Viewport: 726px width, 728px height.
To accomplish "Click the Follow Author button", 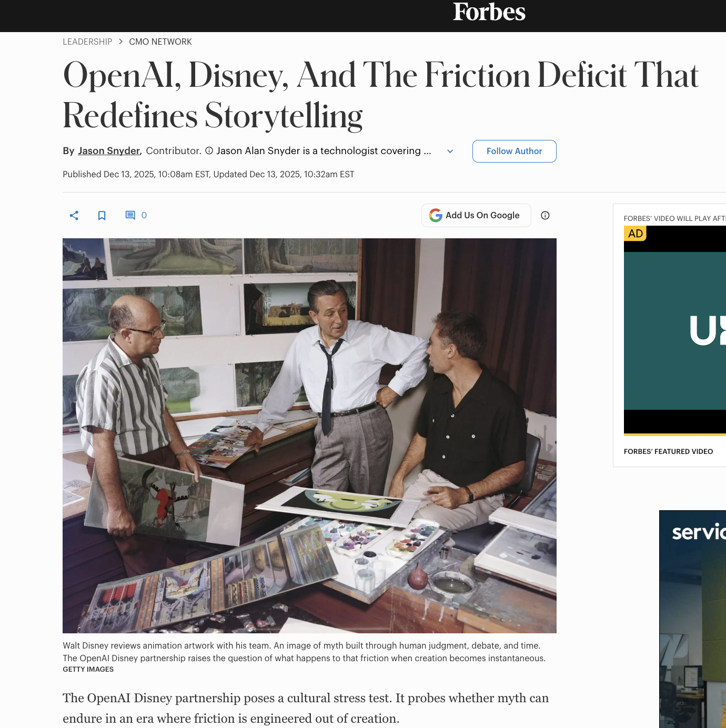I will click(x=514, y=151).
